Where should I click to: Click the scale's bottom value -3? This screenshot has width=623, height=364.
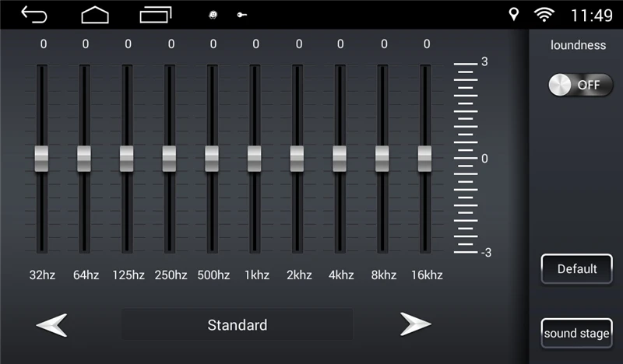(486, 253)
